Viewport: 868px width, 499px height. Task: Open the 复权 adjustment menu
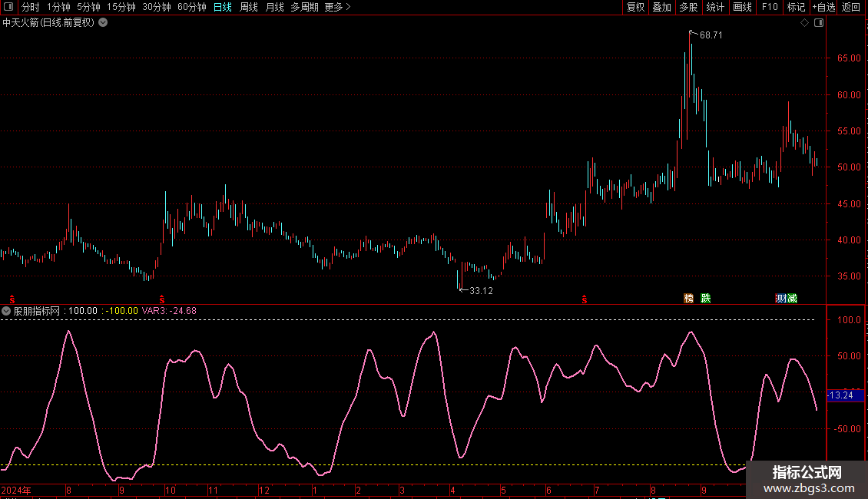pyautogui.click(x=635, y=7)
